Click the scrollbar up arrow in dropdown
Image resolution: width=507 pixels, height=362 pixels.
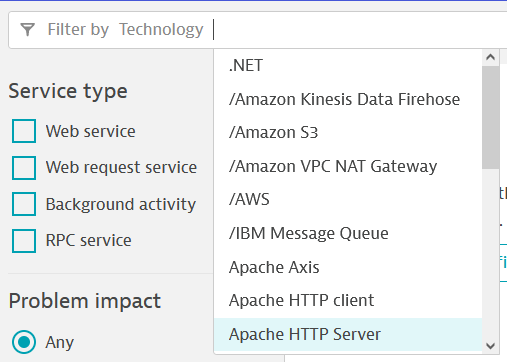click(490, 57)
